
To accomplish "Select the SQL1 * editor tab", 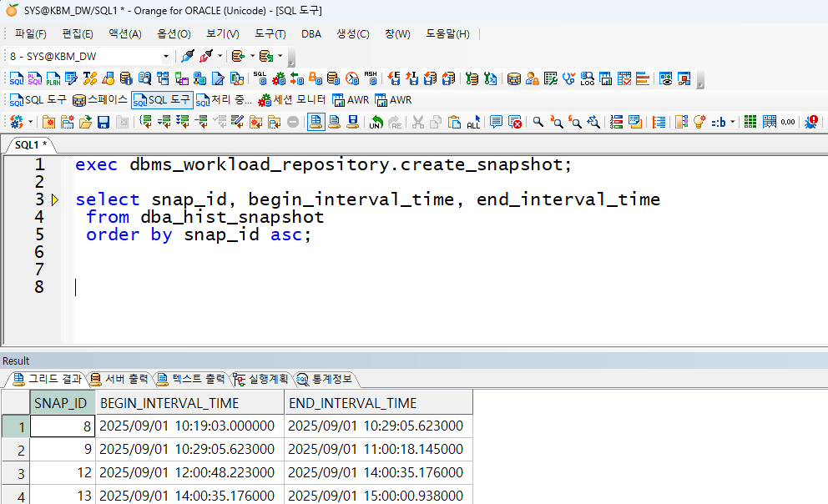I will (x=31, y=144).
